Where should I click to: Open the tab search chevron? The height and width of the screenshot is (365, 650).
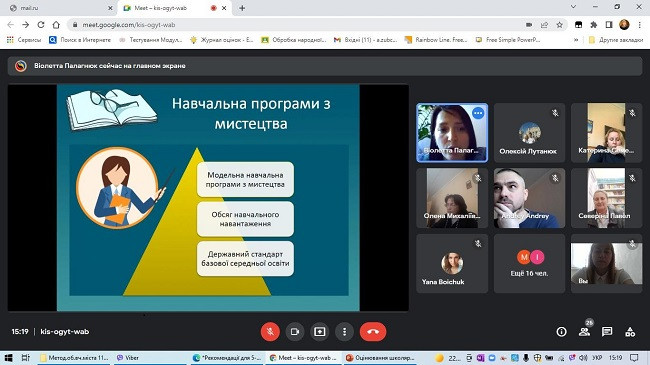573,7
